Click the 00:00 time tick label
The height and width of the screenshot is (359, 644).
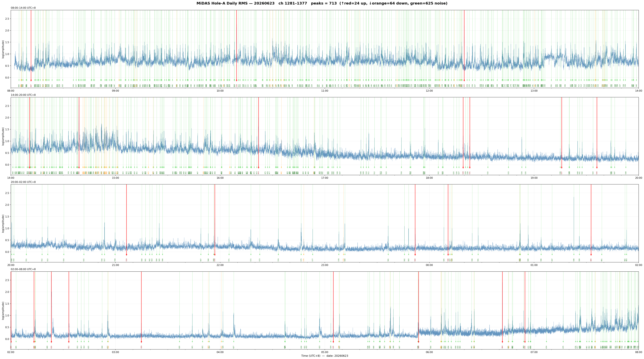pos(429,265)
